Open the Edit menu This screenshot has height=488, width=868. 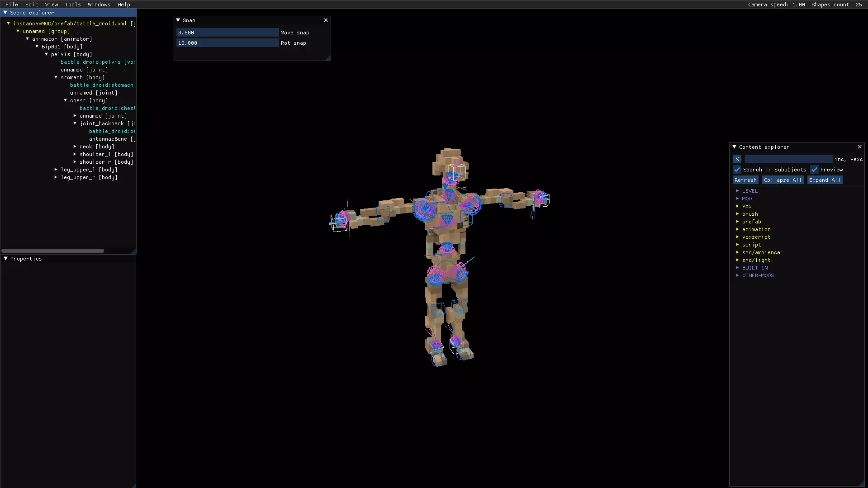pyautogui.click(x=32, y=5)
